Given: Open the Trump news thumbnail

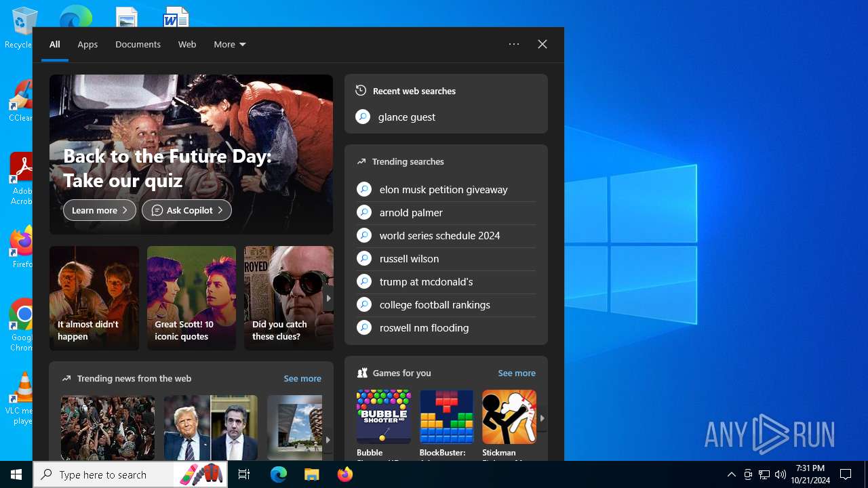Looking at the screenshot, I should pyautogui.click(x=211, y=428).
